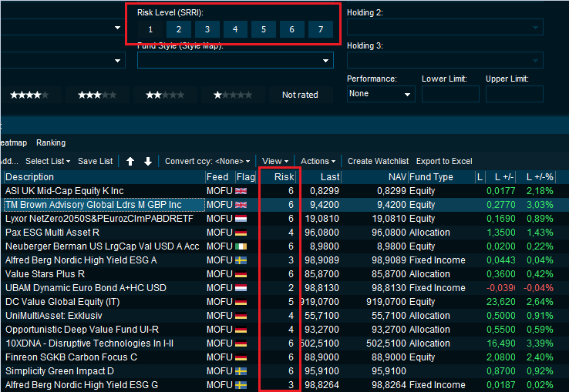The width and height of the screenshot is (569, 392).
Task: Toggle risk level 1 filter
Action: pyautogui.click(x=150, y=29)
